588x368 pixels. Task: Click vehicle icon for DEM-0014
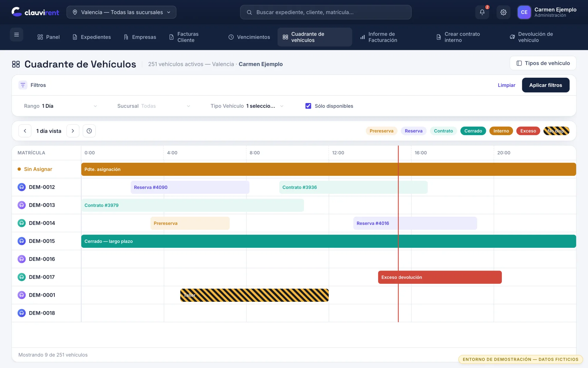21,223
